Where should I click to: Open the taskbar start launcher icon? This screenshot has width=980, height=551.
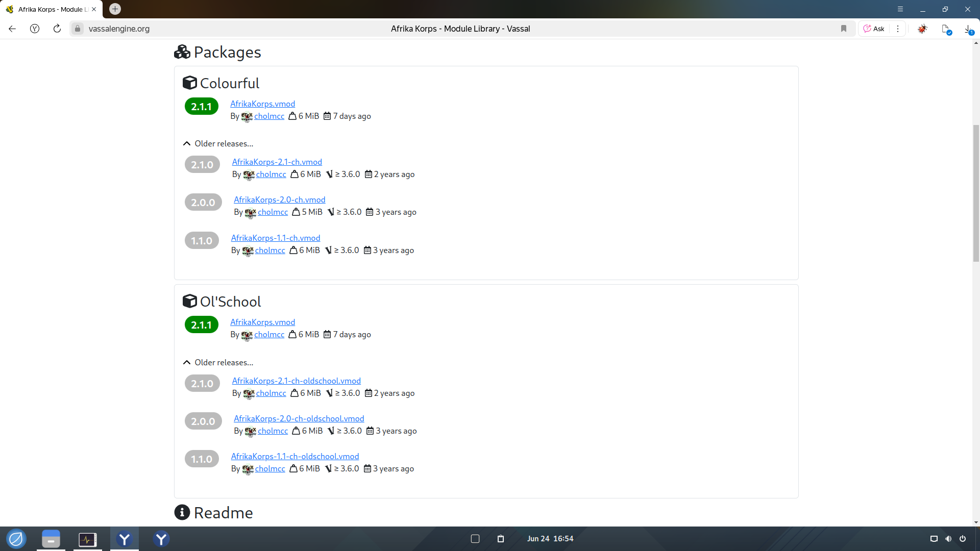tap(16, 539)
